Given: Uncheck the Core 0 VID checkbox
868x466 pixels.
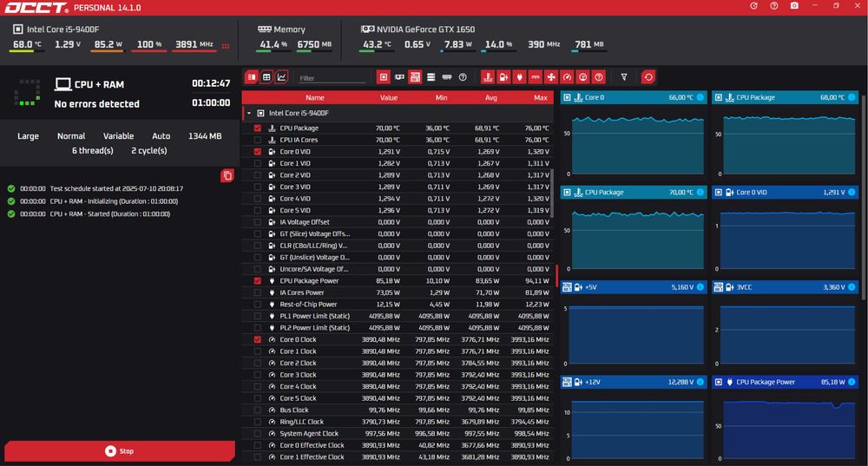Looking at the screenshot, I should (258, 152).
